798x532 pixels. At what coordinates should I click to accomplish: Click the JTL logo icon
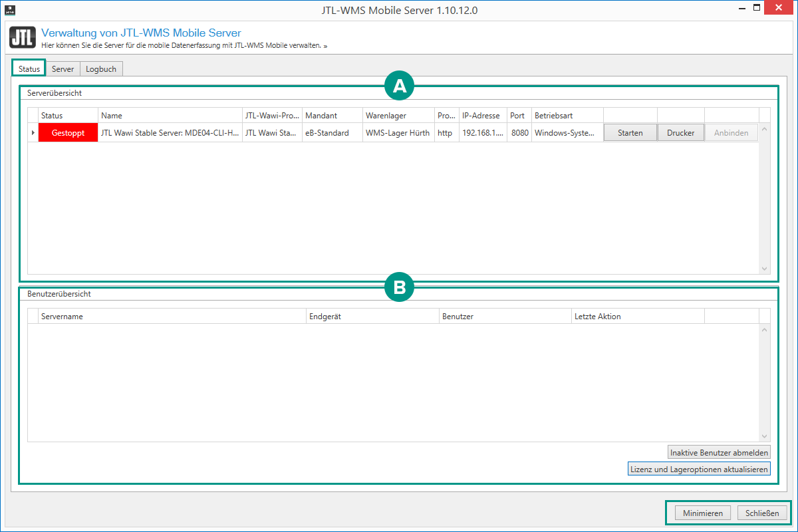point(23,37)
